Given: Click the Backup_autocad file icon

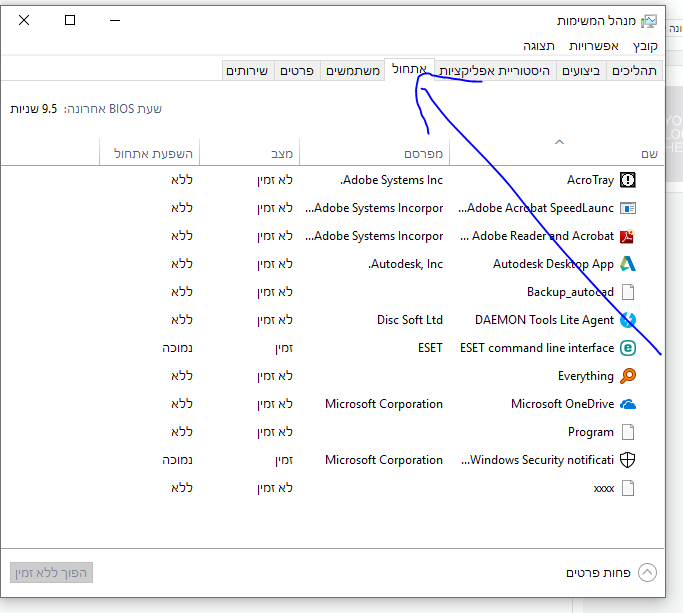Looking at the screenshot, I should click(628, 292).
